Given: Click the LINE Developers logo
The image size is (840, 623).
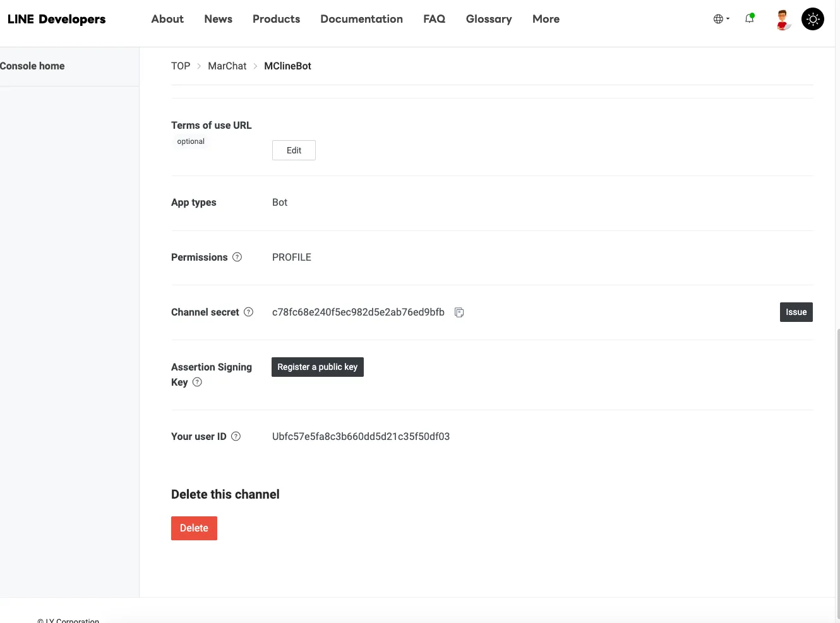Looking at the screenshot, I should (x=57, y=19).
